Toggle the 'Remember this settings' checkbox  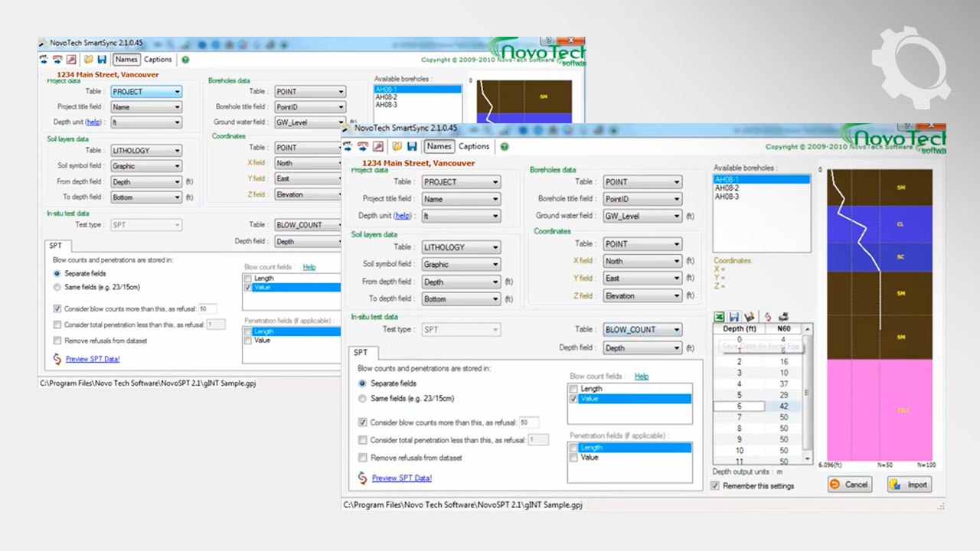715,486
